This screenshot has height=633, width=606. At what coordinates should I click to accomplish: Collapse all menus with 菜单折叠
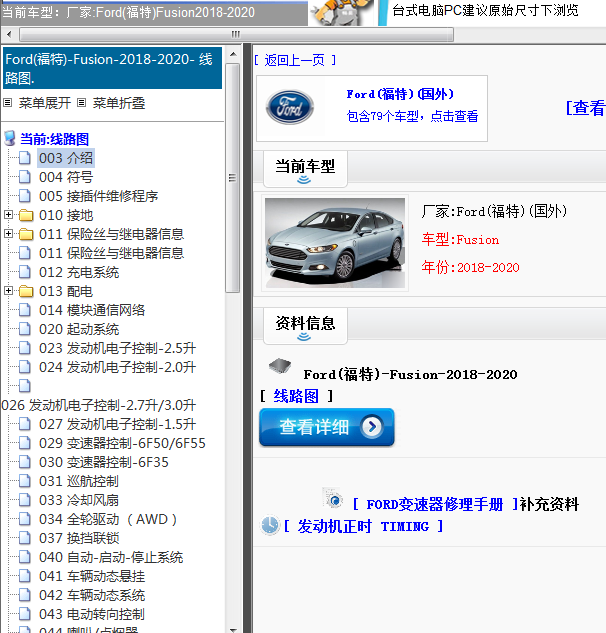click(119, 103)
